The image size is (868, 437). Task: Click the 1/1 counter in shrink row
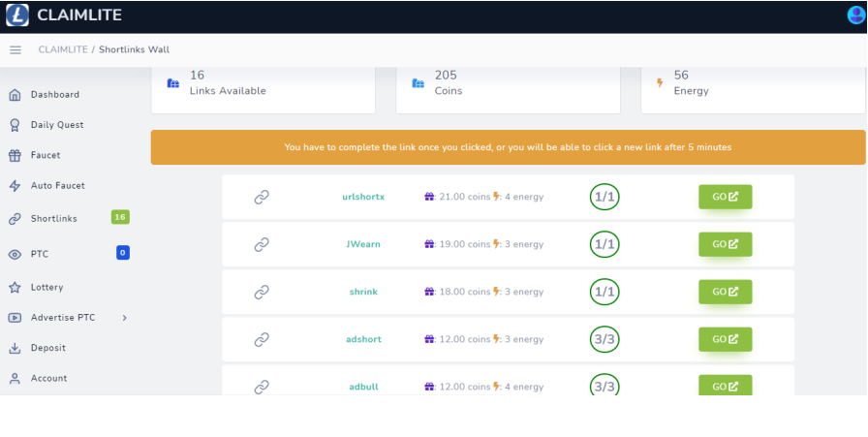[x=604, y=293]
